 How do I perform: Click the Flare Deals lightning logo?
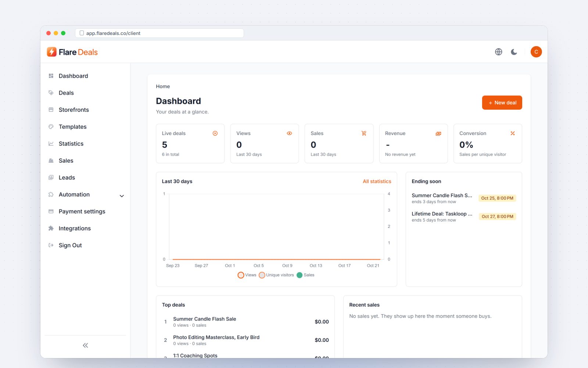point(52,52)
